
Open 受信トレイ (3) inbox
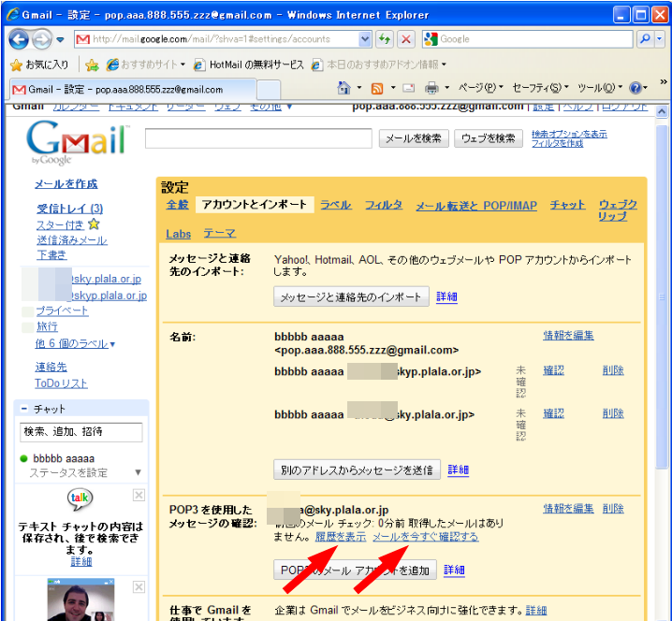point(70,209)
